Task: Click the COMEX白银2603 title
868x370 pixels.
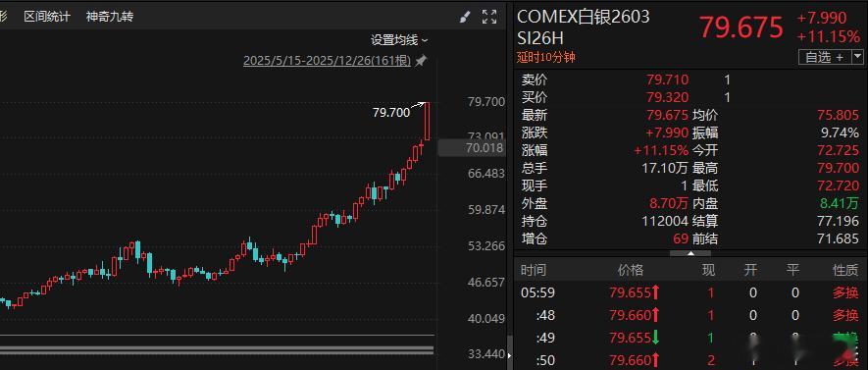Action: (x=583, y=17)
